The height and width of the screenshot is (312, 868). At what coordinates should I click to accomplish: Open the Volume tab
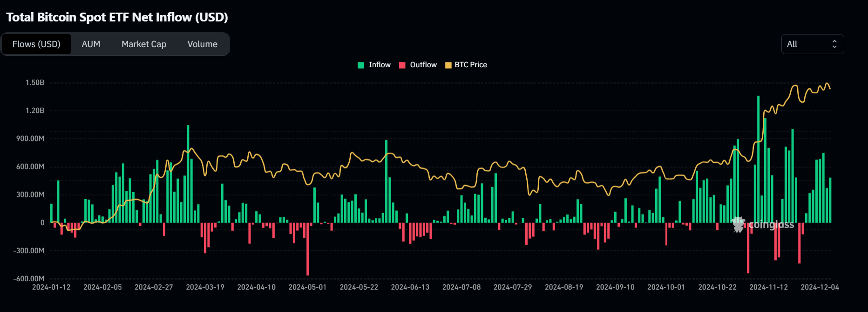(203, 44)
